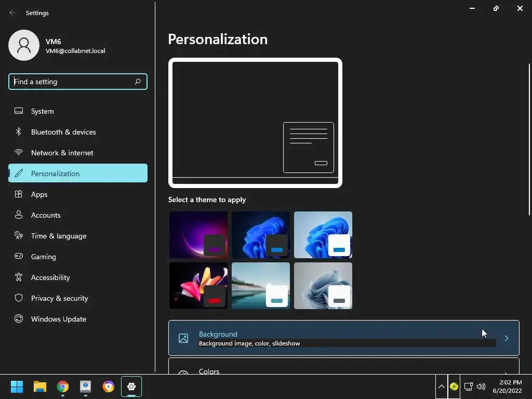This screenshot has width=532, height=399.
Task: Click the Accessibility figure icon
Action: (19, 277)
